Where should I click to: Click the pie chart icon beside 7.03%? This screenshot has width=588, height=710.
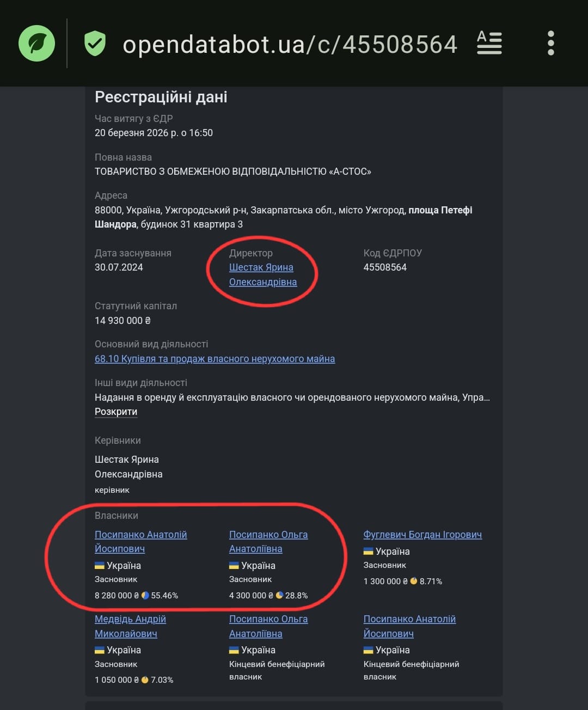145,680
